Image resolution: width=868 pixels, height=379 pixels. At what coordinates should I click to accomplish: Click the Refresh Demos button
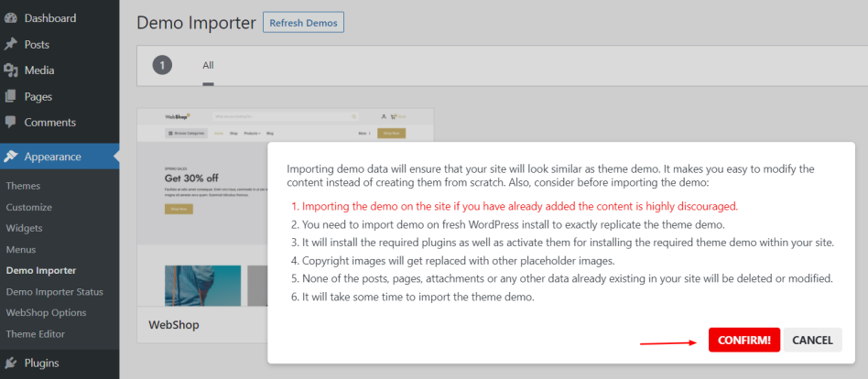pyautogui.click(x=303, y=23)
